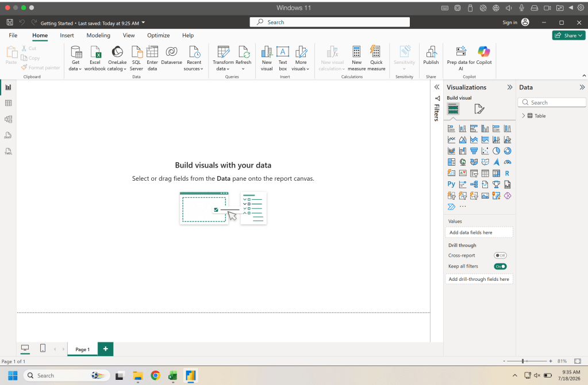Open TMDL view in left sidebar
The width and height of the screenshot is (588, 385).
(x=8, y=152)
